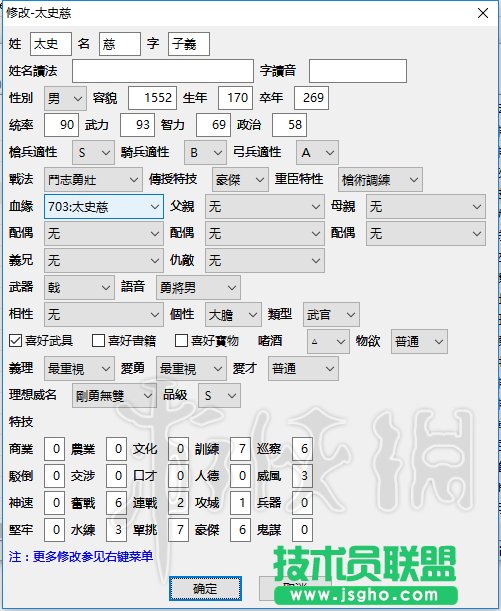The image size is (501, 611).
Task: Click the 統率 field showing 90
Action: coord(62,125)
